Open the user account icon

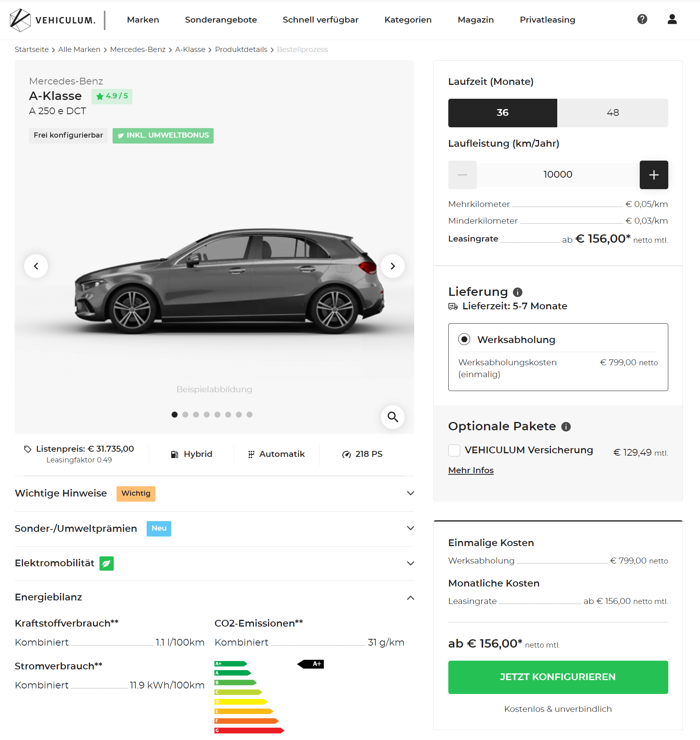coord(672,19)
